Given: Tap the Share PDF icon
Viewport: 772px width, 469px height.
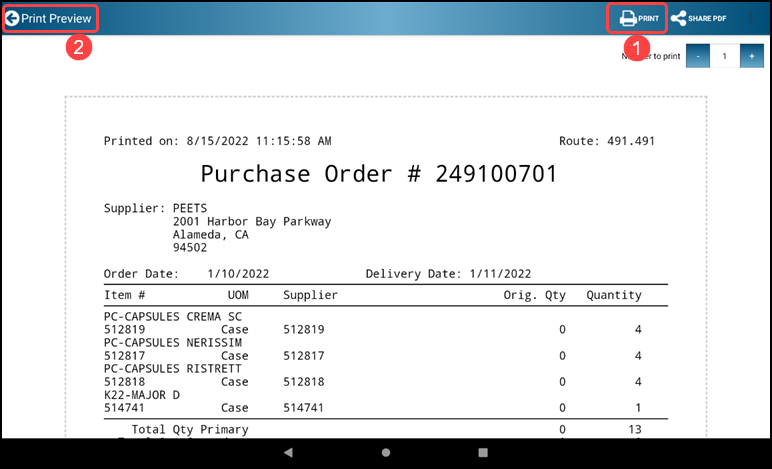Looking at the screenshot, I should point(678,19).
